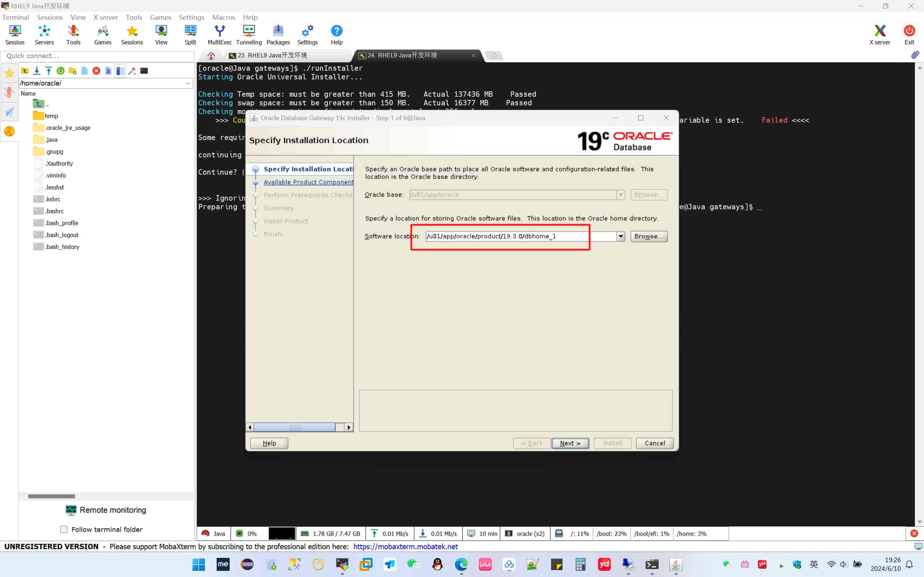Image resolution: width=924 pixels, height=577 pixels.
Task: Click the orange globe Sftp sidebar icon
Action: coord(9,131)
